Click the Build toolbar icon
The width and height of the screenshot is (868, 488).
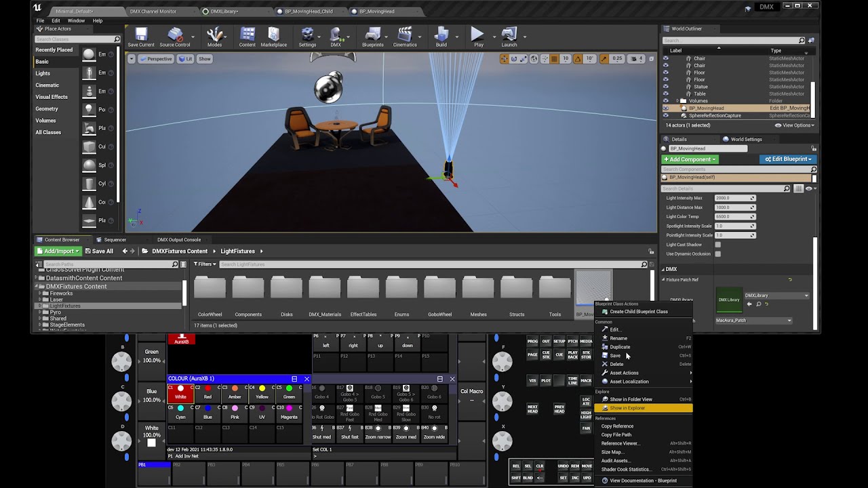[x=441, y=37]
